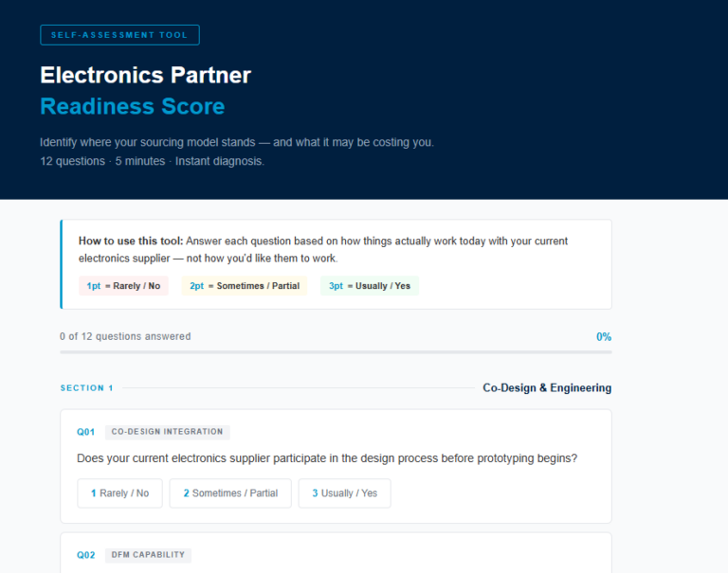Click the progress bar under questions answered

pyautogui.click(x=336, y=352)
